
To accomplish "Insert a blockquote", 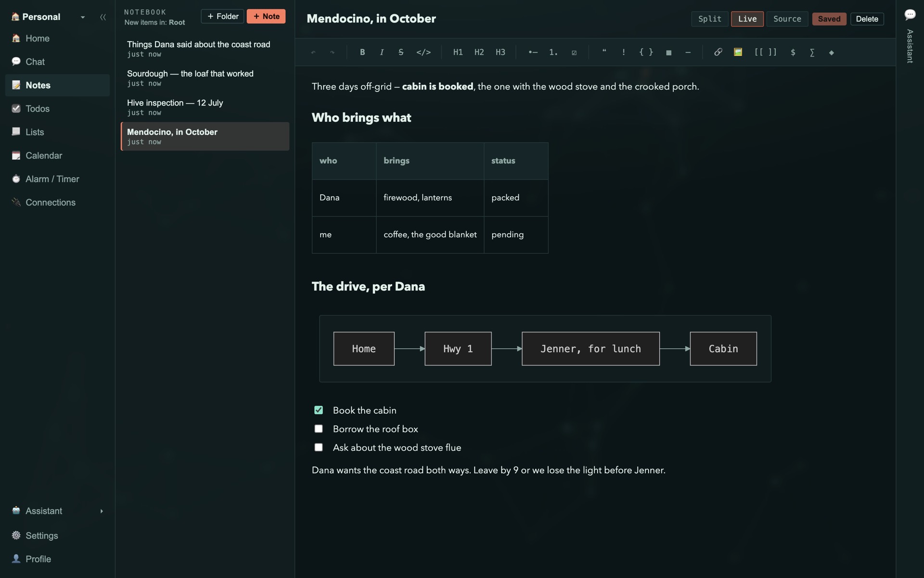I will coord(604,52).
